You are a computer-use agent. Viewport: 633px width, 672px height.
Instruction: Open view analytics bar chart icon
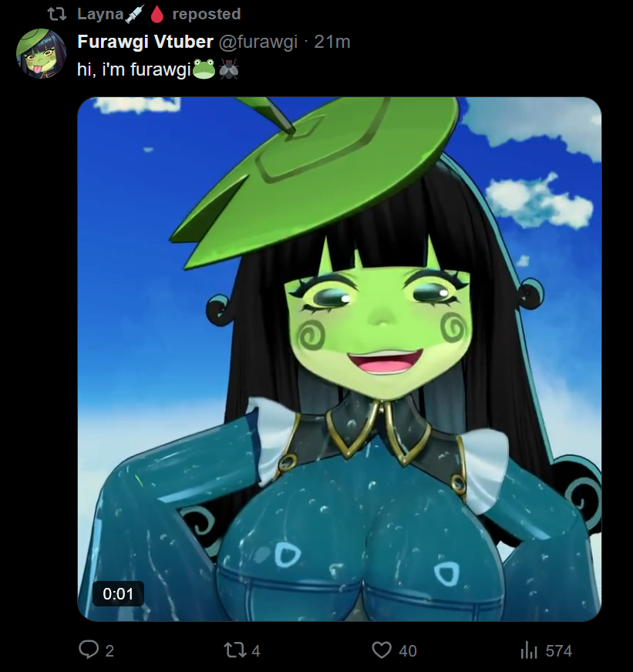tap(529, 650)
